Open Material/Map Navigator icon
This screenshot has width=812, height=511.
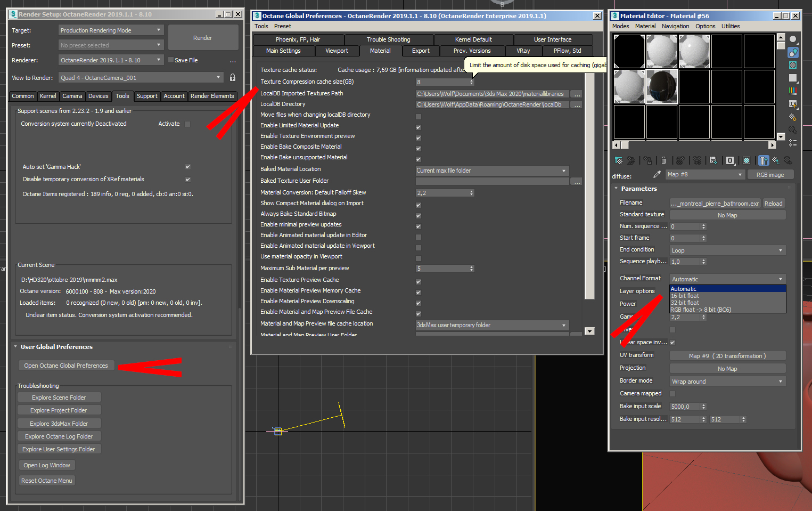[793, 143]
